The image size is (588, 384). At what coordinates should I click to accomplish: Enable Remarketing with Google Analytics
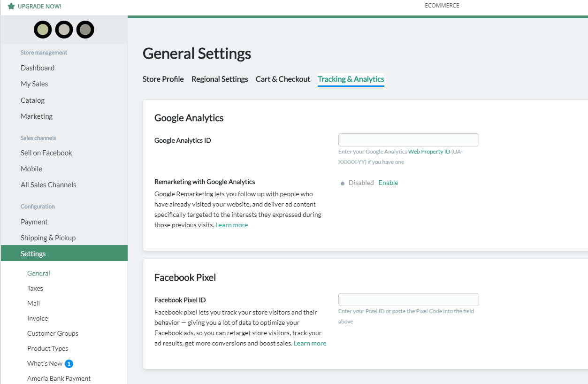pyautogui.click(x=388, y=183)
